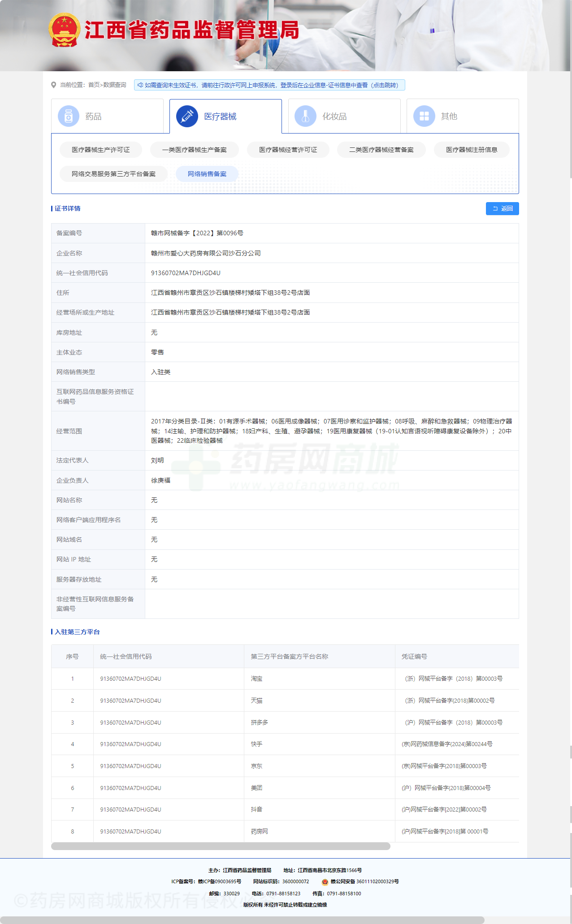This screenshot has height=924, width=572.
Task: Select 医疗器械生产许可证 sub-category
Action: [x=101, y=150]
